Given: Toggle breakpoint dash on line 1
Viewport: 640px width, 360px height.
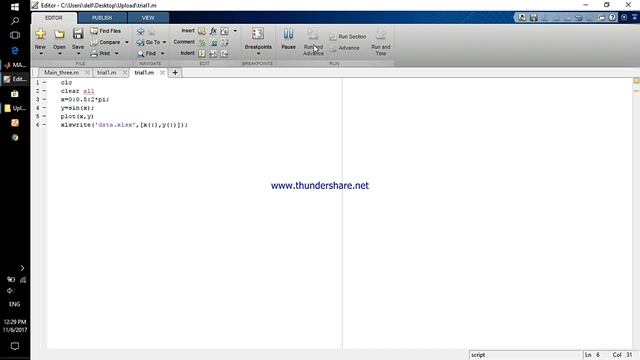Looking at the screenshot, I should (x=44, y=82).
